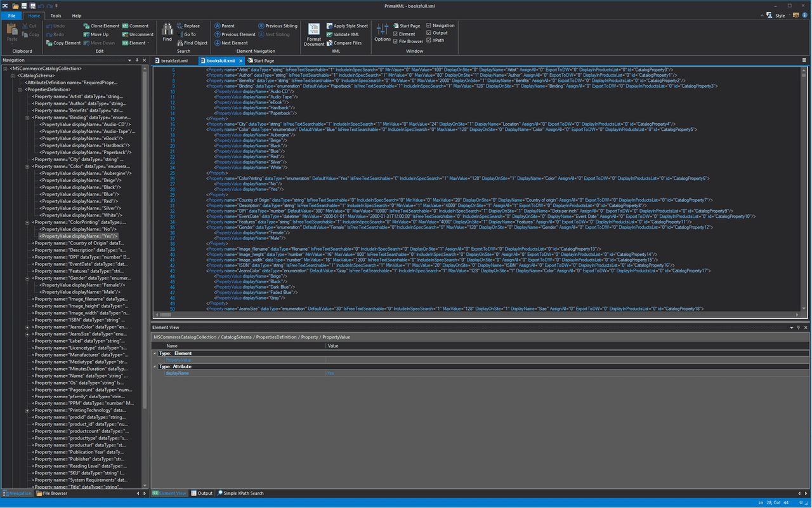
Task: Click the Save icon in quick access toolbar
Action: tap(23, 6)
